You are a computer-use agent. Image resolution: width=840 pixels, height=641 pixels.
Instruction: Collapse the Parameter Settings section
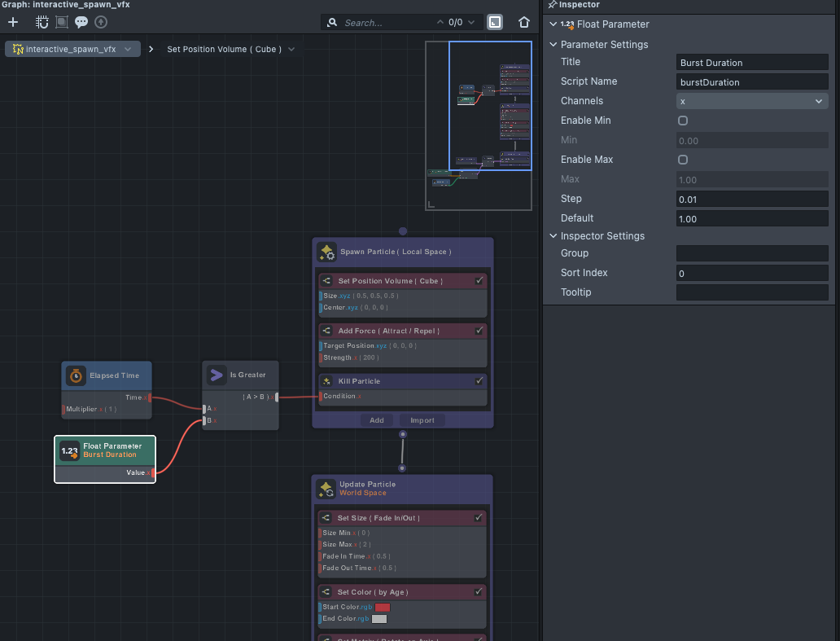tap(554, 45)
